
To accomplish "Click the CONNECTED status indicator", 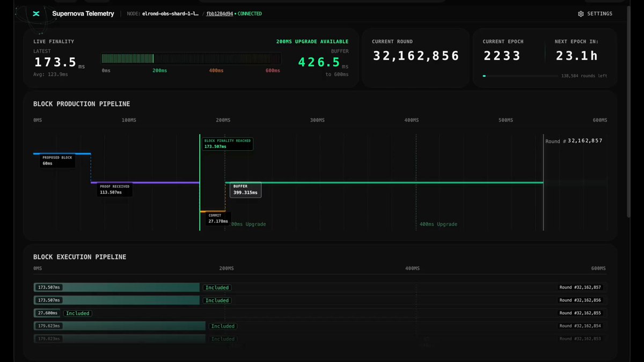I will click(x=248, y=14).
